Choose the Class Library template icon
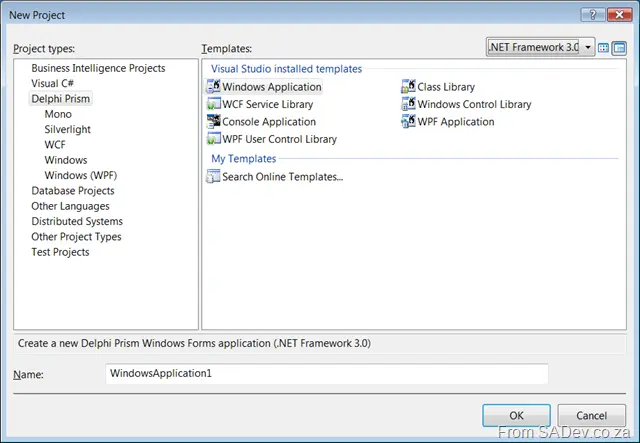640x443 pixels. (408, 87)
